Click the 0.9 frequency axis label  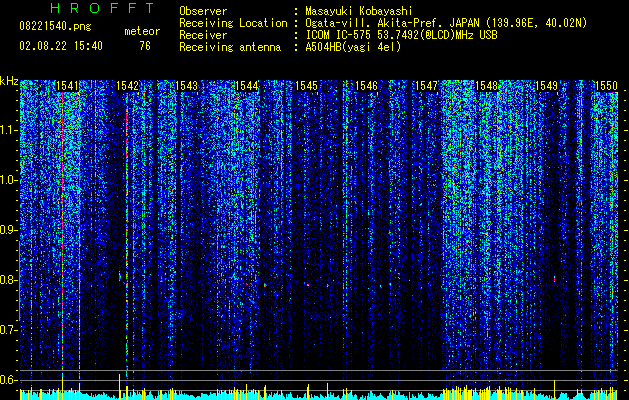tap(8, 230)
